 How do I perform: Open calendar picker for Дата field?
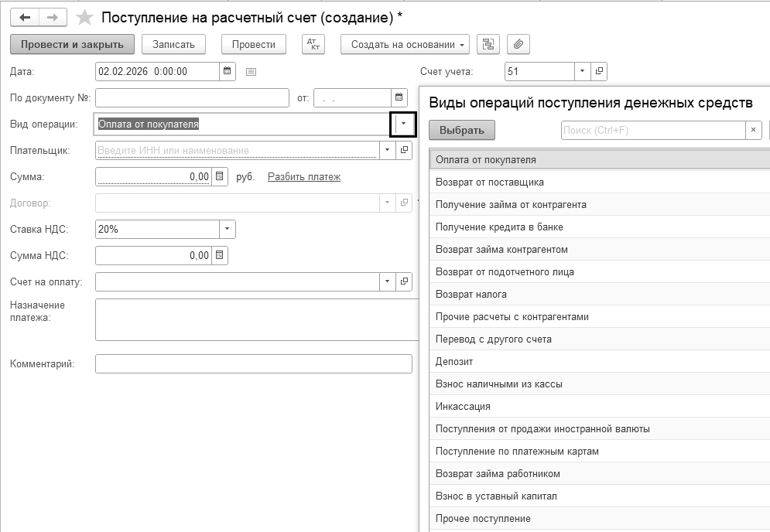pyautogui.click(x=228, y=71)
